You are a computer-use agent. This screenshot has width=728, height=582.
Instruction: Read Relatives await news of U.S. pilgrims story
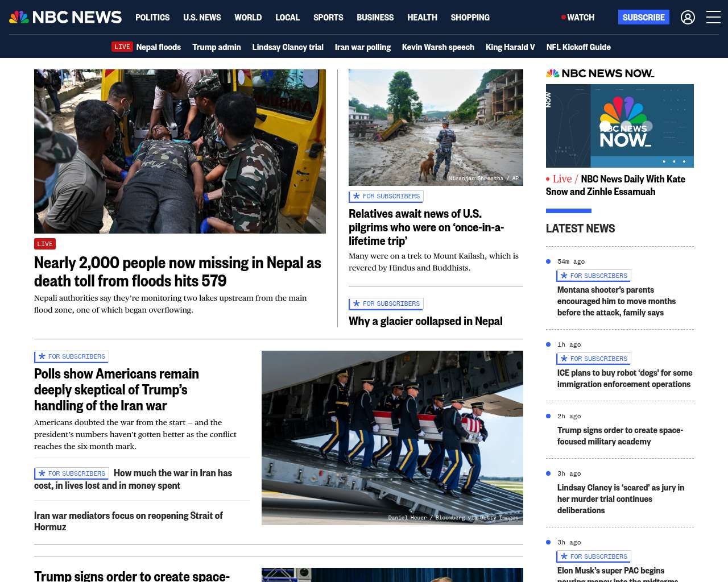point(427,227)
